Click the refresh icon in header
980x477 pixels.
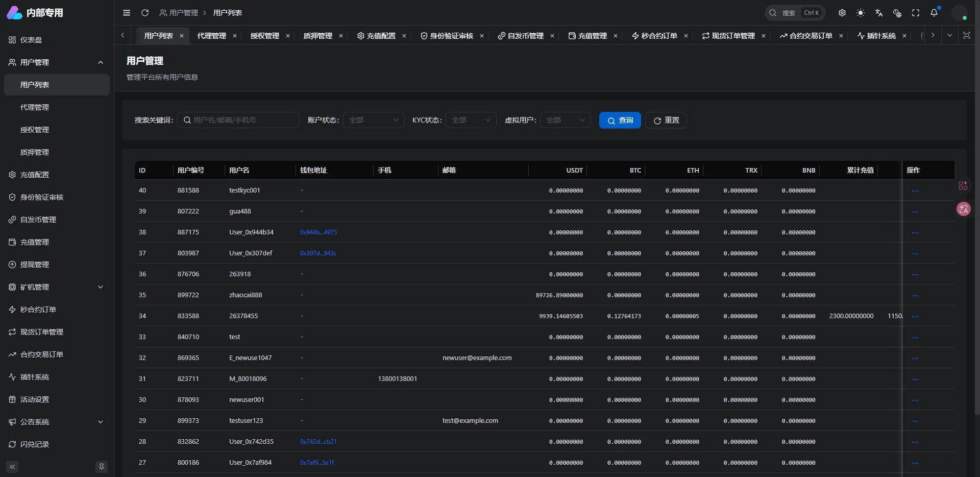point(145,13)
